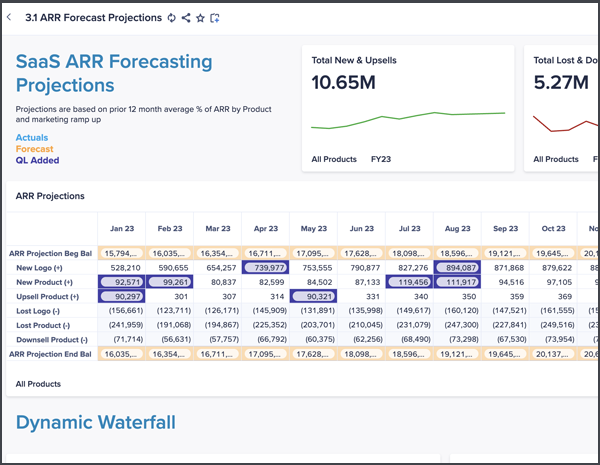Click highlighted New Product cell 99,261
Image resolution: width=600 pixels, height=465 pixels.
[x=170, y=282]
